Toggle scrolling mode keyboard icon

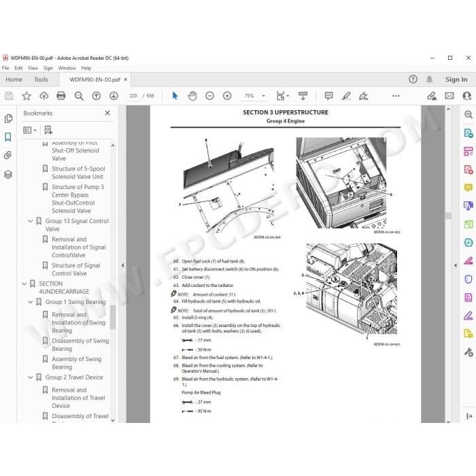tap(303, 96)
